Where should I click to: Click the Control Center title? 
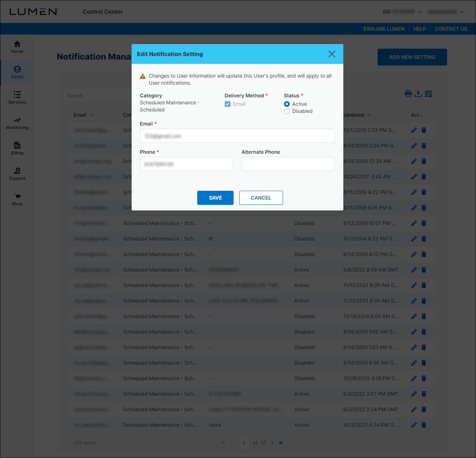[x=103, y=12]
